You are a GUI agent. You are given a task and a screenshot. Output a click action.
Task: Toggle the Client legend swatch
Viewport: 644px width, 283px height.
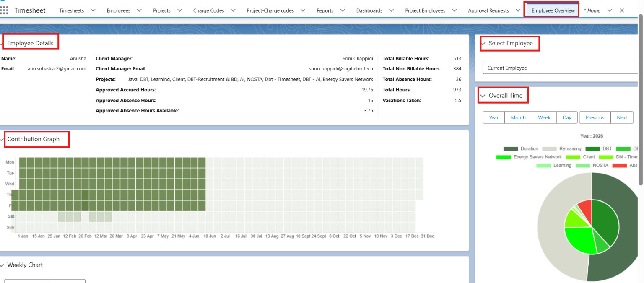pos(574,157)
